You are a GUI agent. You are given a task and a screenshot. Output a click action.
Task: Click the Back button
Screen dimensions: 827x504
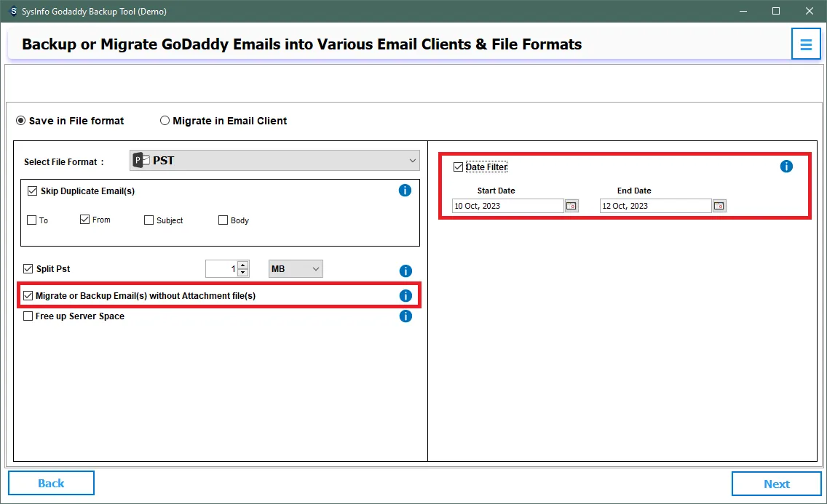(51, 483)
